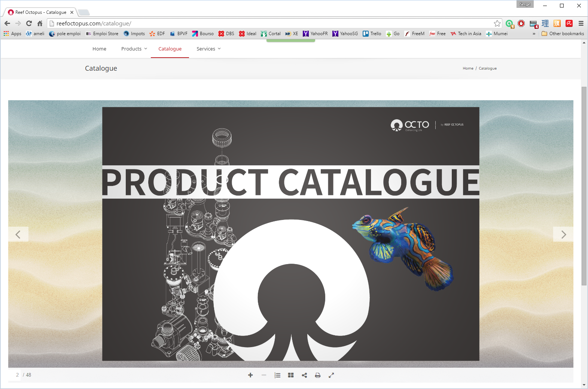Select Catalogue navigation item

pyautogui.click(x=170, y=49)
